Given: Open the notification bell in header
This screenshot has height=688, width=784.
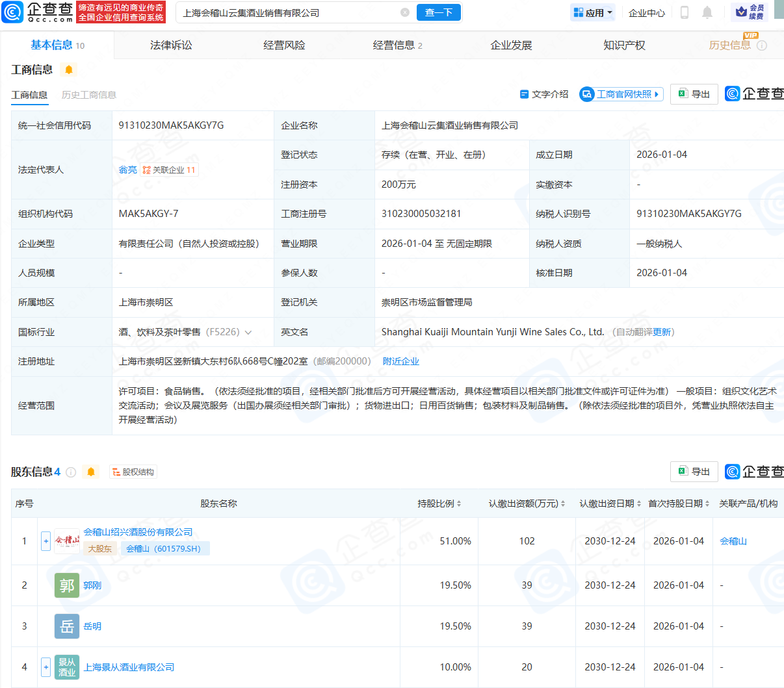Looking at the screenshot, I should pos(707,12).
